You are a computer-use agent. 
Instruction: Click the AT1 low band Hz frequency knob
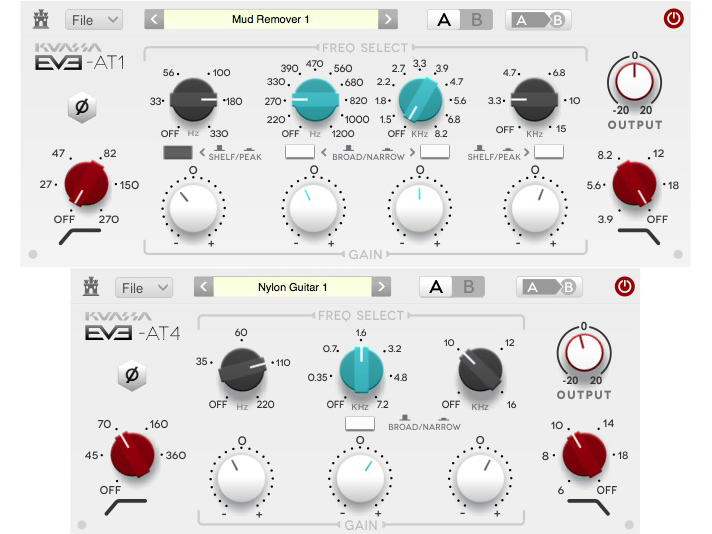pos(193,100)
